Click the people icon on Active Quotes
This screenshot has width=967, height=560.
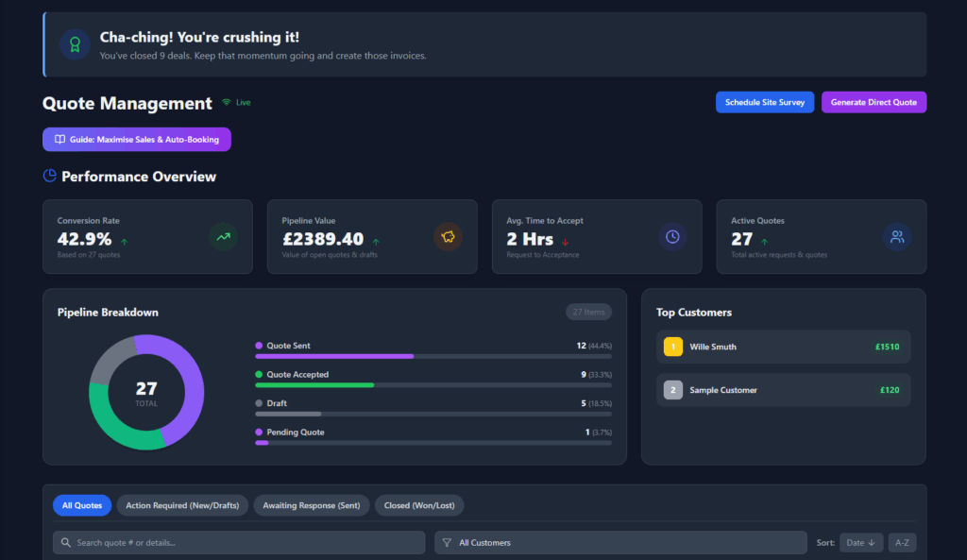coord(897,237)
